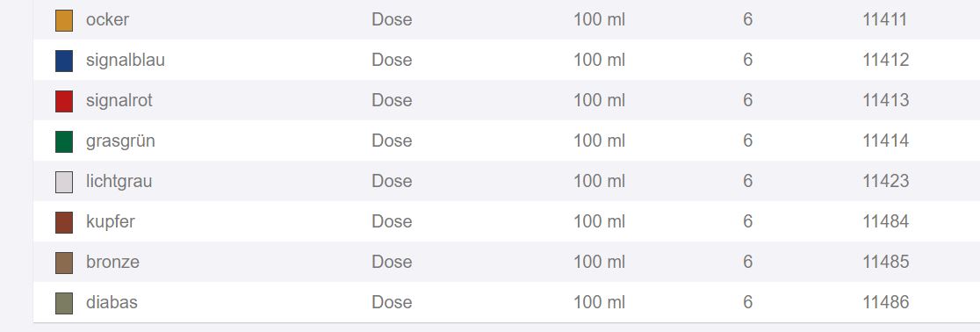Click article number 11411
The width and height of the screenshot is (980, 332).
click(x=885, y=19)
